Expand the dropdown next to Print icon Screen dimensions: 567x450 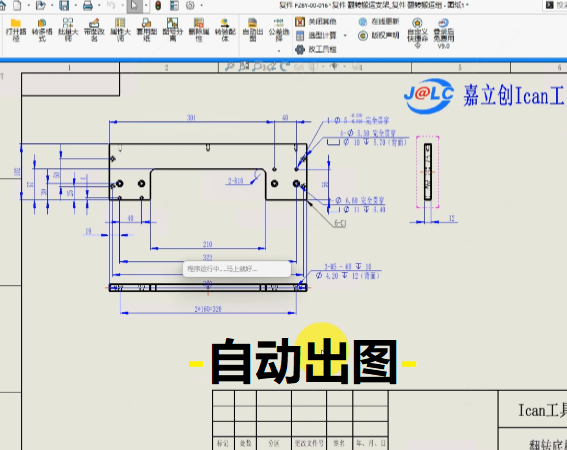99,5
